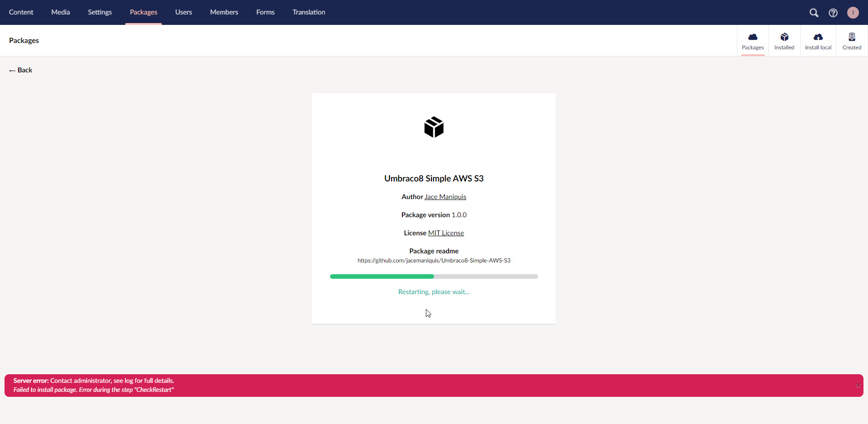868x424 pixels.
Task: Open the Install local tab
Action: click(818, 41)
